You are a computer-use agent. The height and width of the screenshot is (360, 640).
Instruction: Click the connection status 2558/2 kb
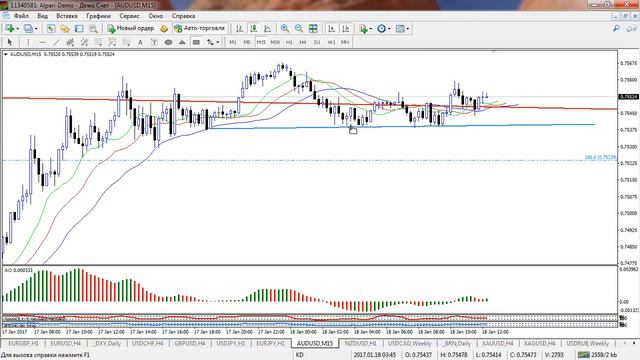click(x=597, y=355)
